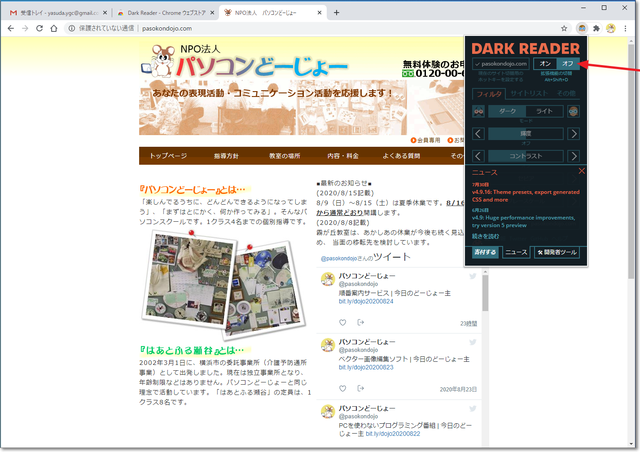The width and height of the screenshot is (640, 452).
Task: Switch Dark Reader to オフ
Action: (567, 64)
